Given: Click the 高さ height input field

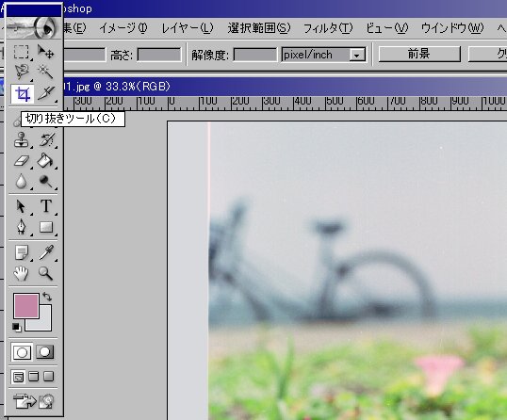Looking at the screenshot, I should (x=159, y=55).
